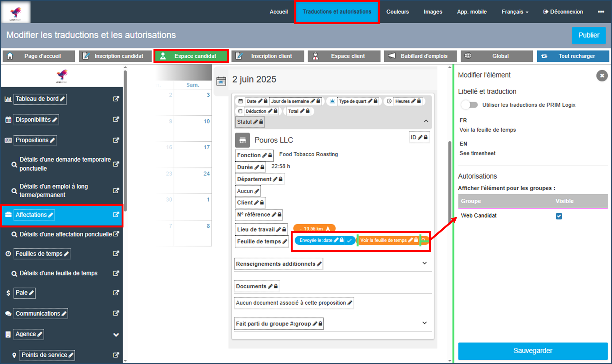Save changes with Sauvegarder button
The height and width of the screenshot is (364, 612).
(533, 351)
